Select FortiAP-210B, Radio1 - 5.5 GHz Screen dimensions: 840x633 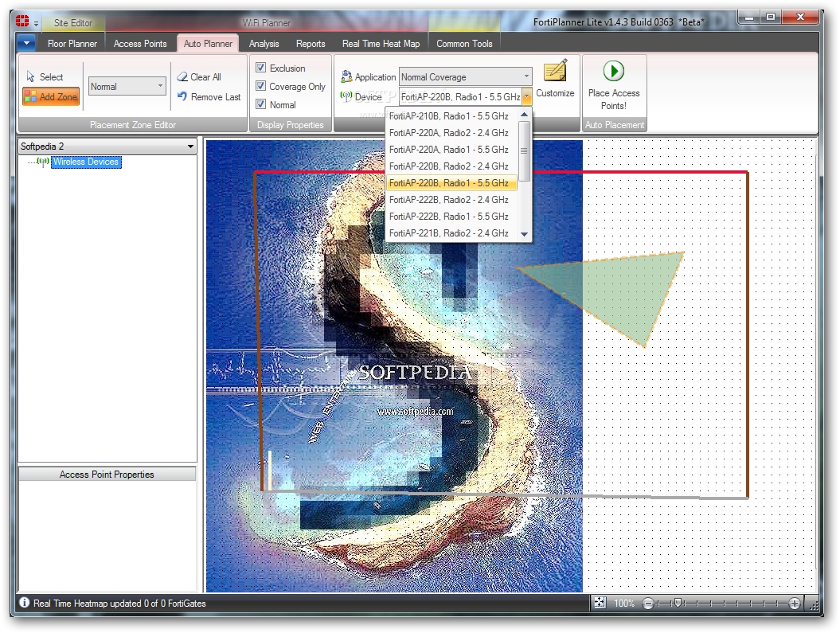click(x=451, y=115)
